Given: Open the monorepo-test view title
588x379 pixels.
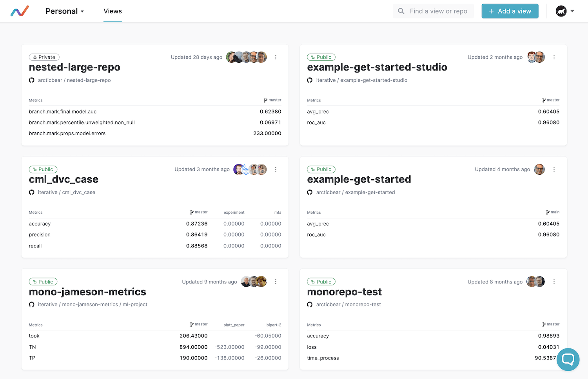Looking at the screenshot, I should coord(344,292).
